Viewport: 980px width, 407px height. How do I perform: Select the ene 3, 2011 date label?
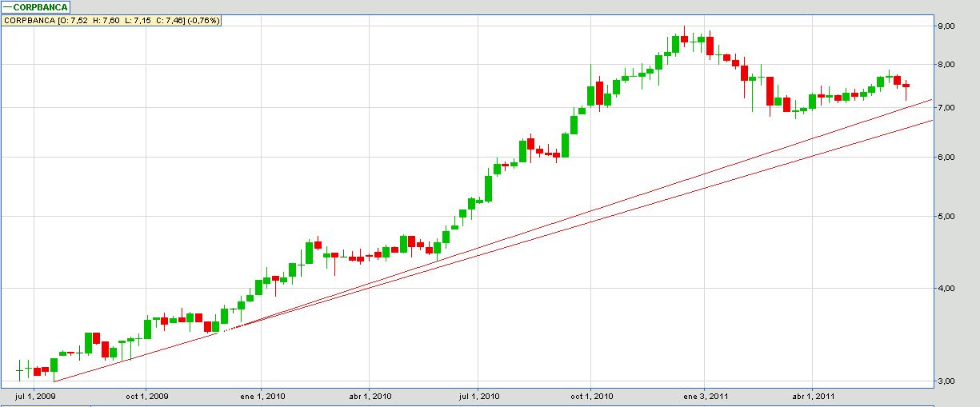click(x=705, y=396)
